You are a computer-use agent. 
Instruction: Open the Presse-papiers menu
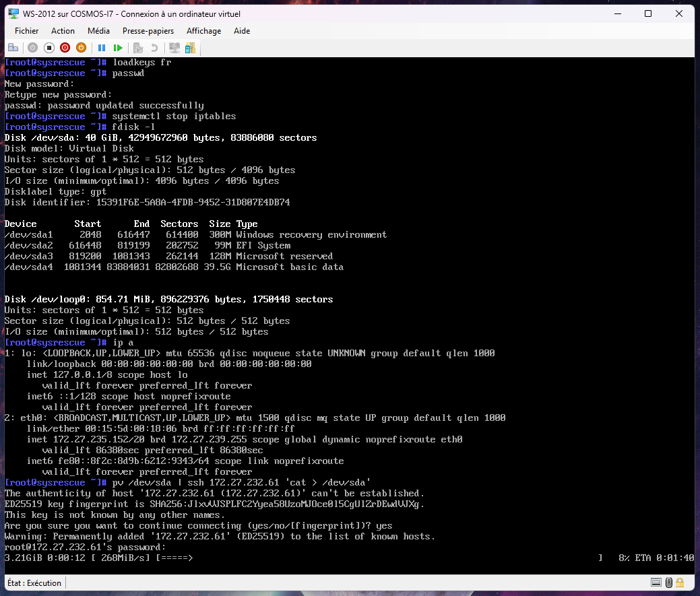pyautogui.click(x=148, y=31)
